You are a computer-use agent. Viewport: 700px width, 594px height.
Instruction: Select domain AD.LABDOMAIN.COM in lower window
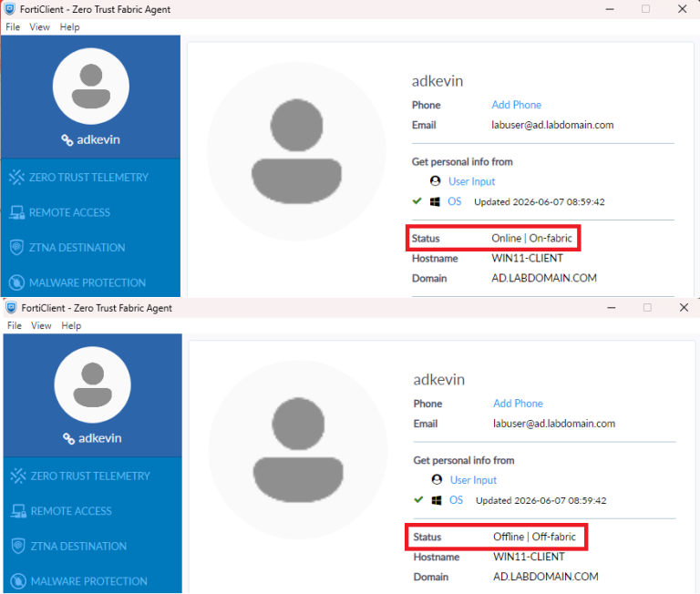coord(546,577)
